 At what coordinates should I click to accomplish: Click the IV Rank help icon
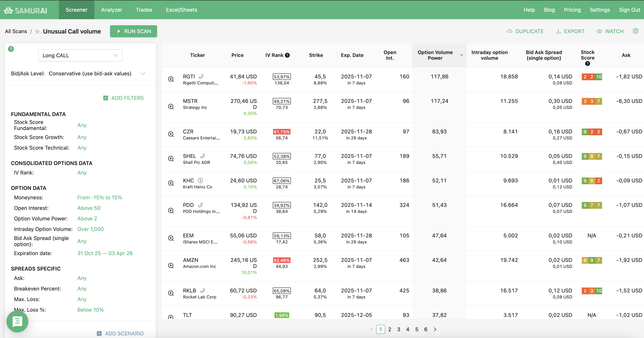[x=287, y=55]
